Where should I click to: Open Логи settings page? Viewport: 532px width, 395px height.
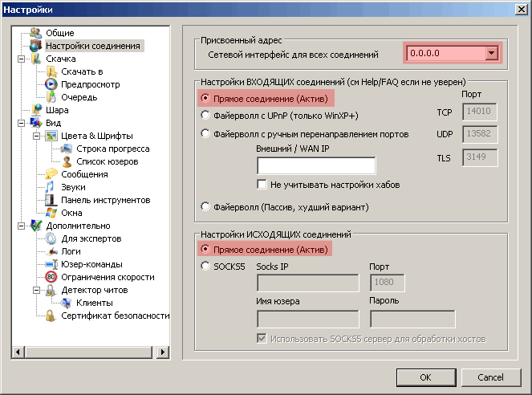pos(71,251)
